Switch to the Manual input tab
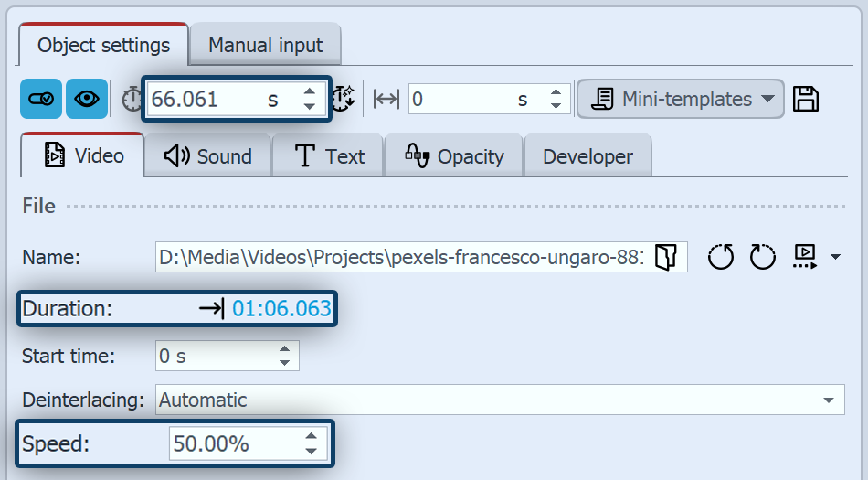Viewport: 868px width, 480px height. tap(265, 45)
